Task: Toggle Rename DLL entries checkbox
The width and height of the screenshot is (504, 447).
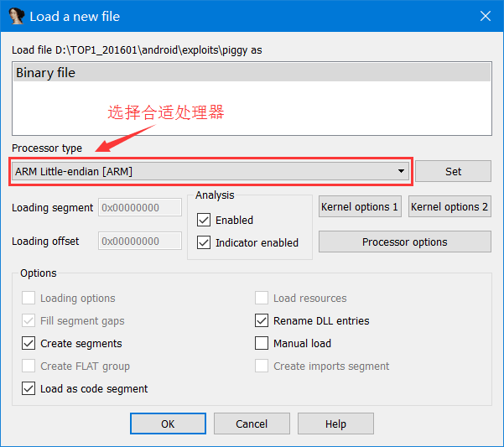Action: (x=262, y=320)
